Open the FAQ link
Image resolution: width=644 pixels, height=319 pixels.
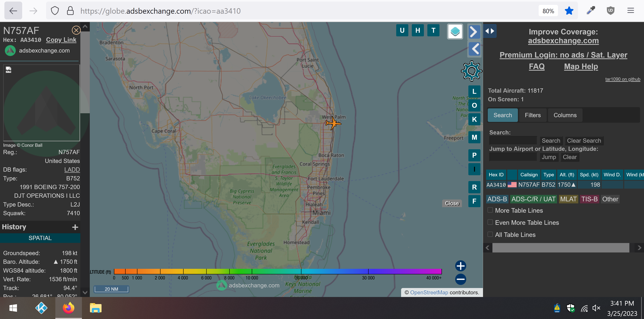536,66
